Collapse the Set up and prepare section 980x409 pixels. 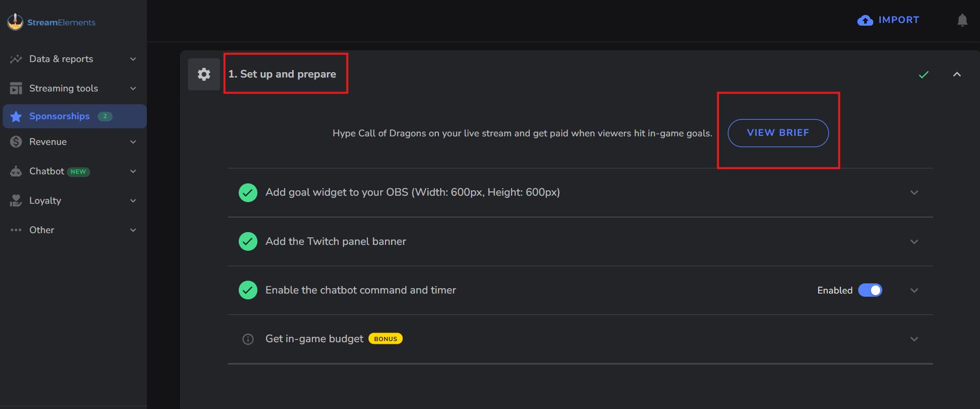click(957, 74)
